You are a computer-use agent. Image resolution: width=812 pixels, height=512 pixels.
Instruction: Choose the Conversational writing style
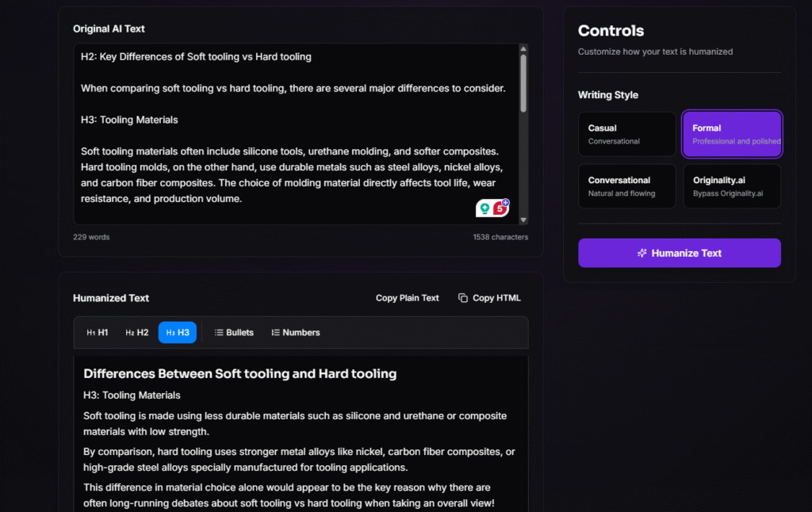click(626, 186)
